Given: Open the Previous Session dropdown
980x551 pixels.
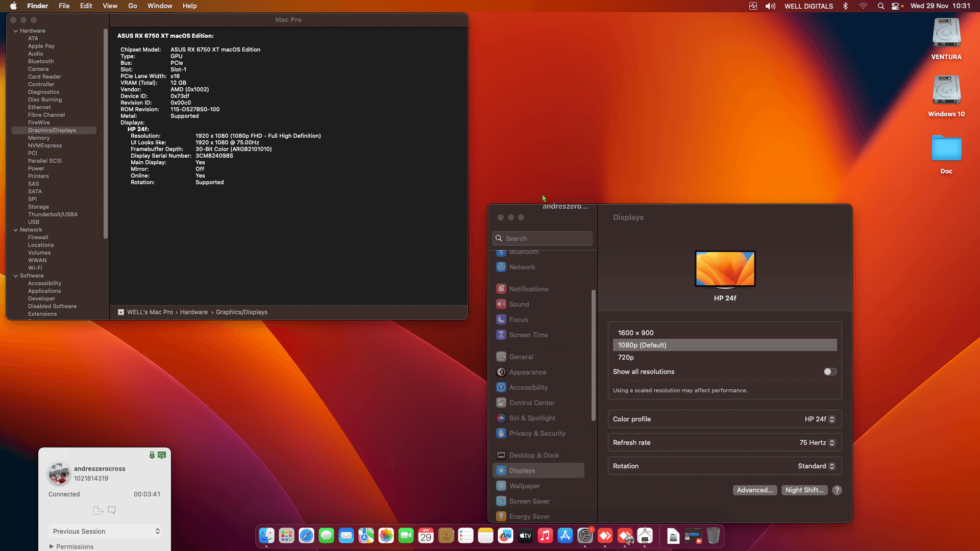Looking at the screenshot, I should click(x=106, y=531).
